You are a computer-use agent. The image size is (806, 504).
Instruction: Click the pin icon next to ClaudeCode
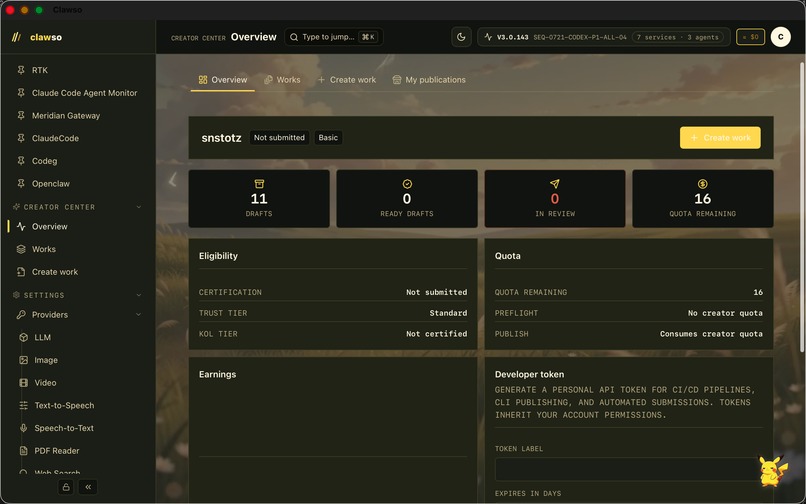coord(21,138)
